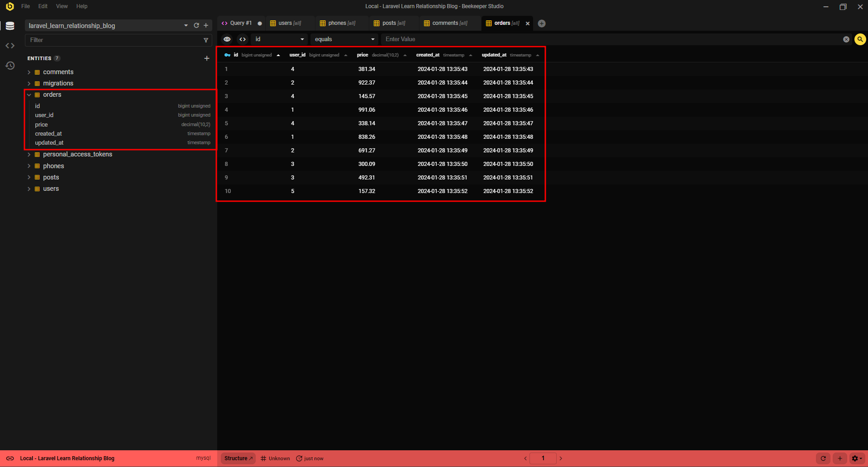This screenshot has width=868, height=467.
Task: Open the SQL code editor sidebar icon
Action: (10, 45)
